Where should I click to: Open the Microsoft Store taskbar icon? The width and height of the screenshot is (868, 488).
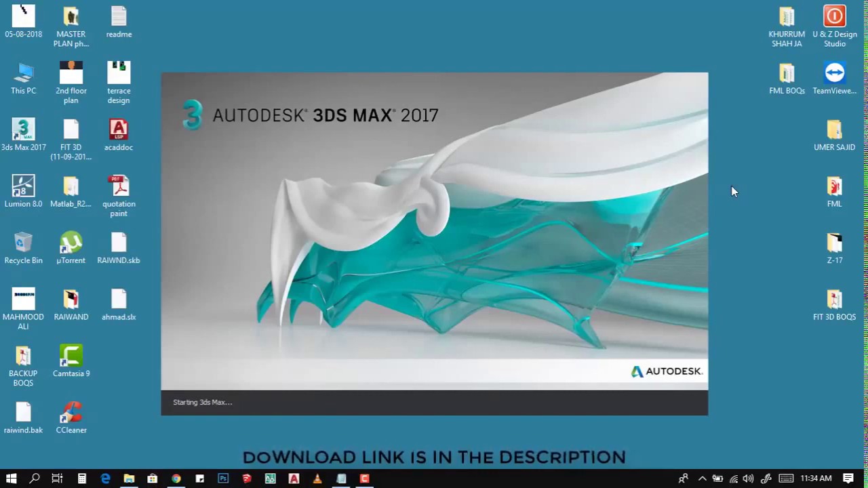[152, 479]
